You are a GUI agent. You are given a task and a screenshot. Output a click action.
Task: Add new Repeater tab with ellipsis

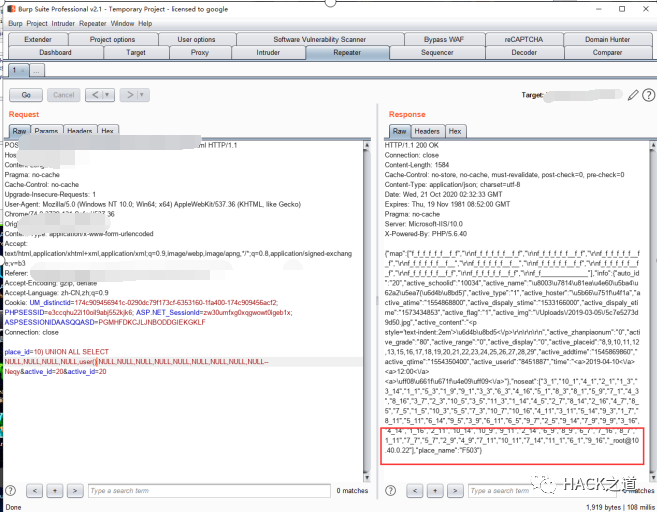(x=37, y=70)
